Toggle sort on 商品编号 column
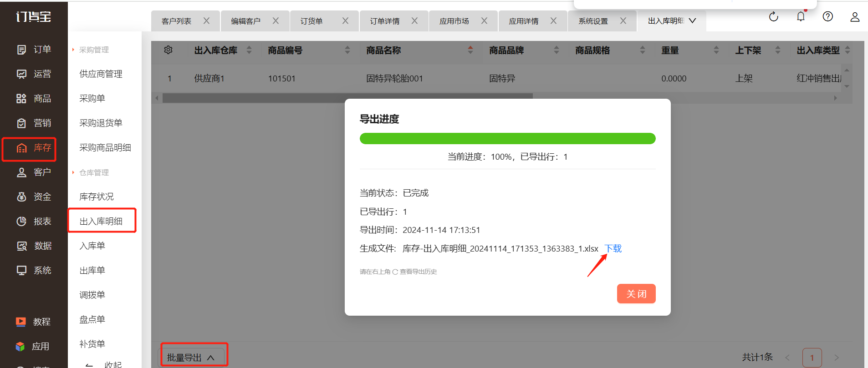Screen dimensions: 868x368 pyautogui.click(x=347, y=50)
